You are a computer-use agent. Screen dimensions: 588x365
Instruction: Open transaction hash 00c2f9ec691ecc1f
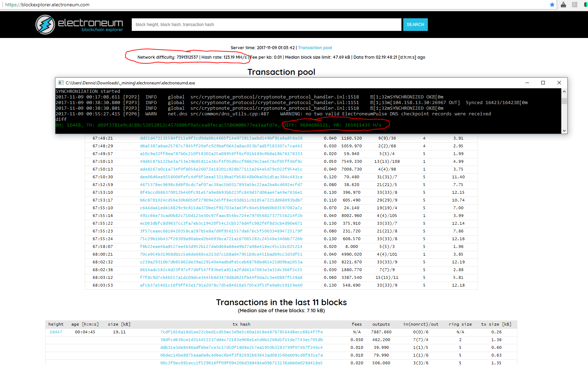[x=242, y=363]
